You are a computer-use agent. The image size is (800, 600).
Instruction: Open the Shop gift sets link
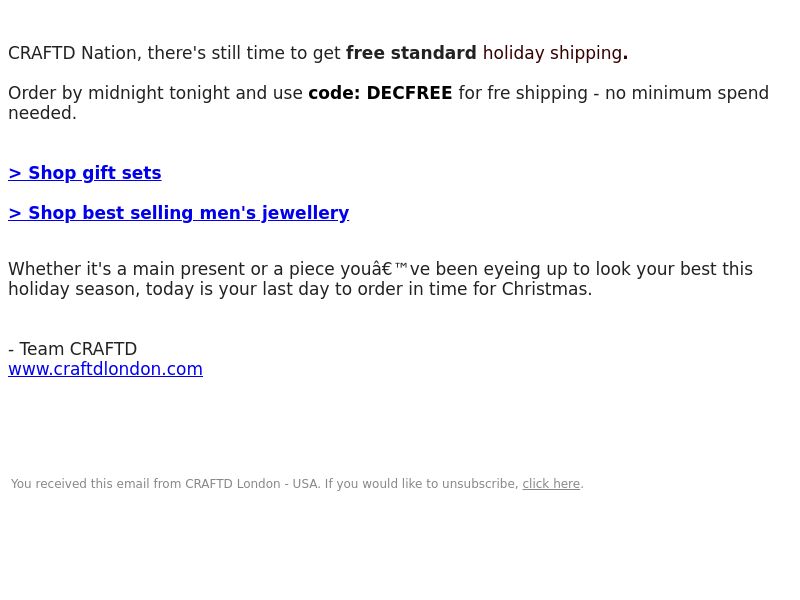coord(85,173)
